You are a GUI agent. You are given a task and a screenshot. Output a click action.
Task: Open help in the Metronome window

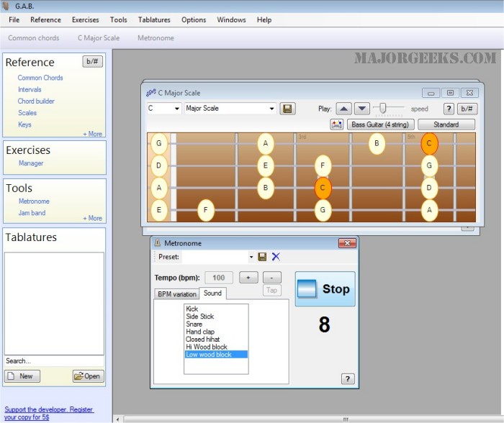tap(348, 379)
